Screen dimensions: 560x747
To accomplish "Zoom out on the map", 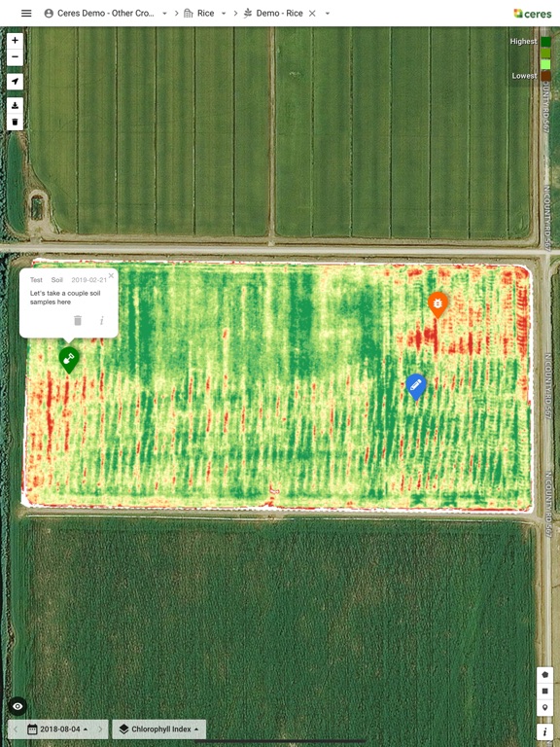I will [15, 56].
